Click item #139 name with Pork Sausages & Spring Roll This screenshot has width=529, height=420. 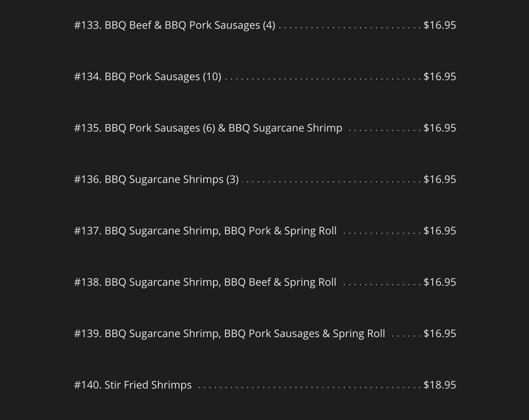click(x=230, y=333)
